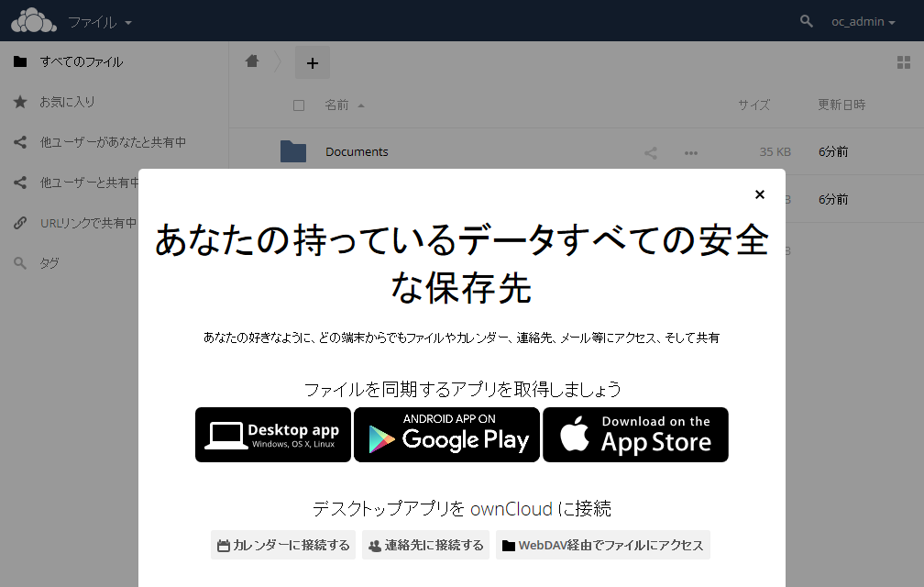Image resolution: width=924 pixels, height=587 pixels.
Task: Open URLリンクで共有中 sidebar item
Action: click(70, 223)
